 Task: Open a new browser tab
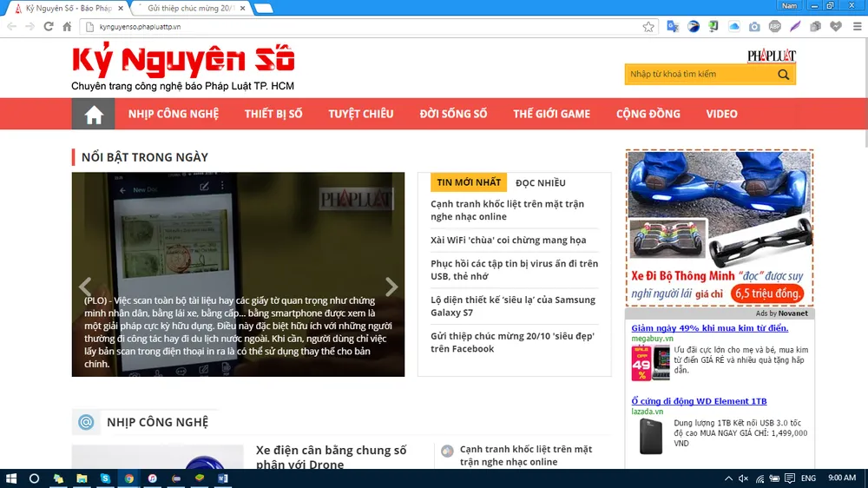[264, 9]
